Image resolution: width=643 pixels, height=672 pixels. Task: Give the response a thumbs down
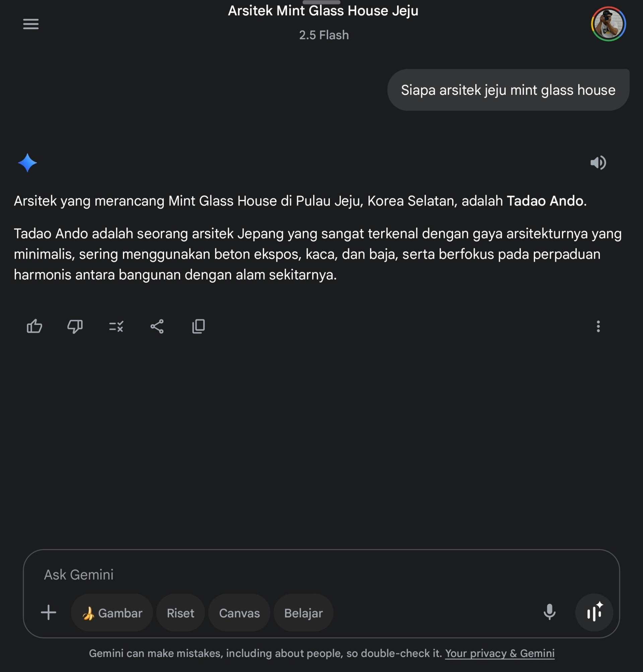point(75,326)
